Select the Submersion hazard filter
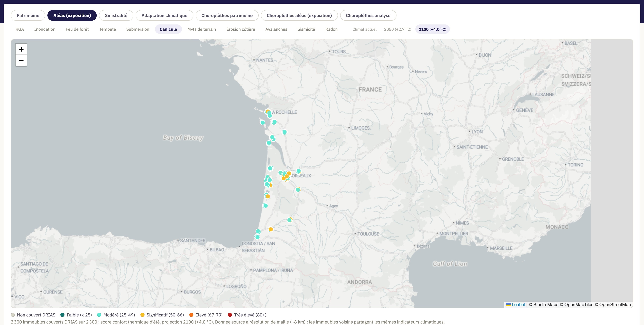 pyautogui.click(x=137, y=29)
